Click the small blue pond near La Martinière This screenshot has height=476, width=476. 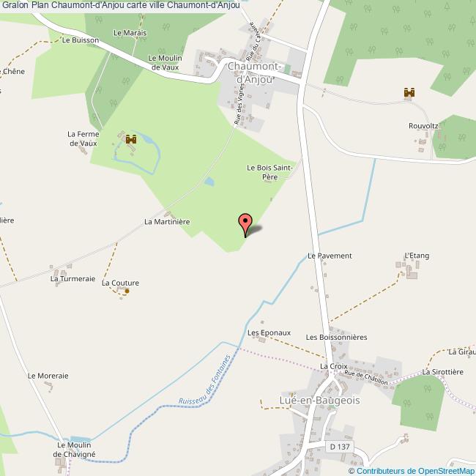pos(209,182)
